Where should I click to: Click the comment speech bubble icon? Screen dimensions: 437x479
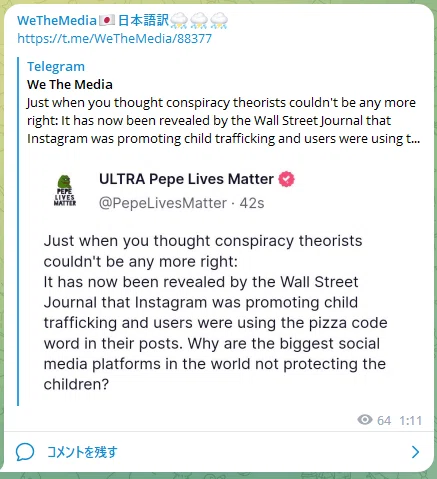tap(25, 452)
